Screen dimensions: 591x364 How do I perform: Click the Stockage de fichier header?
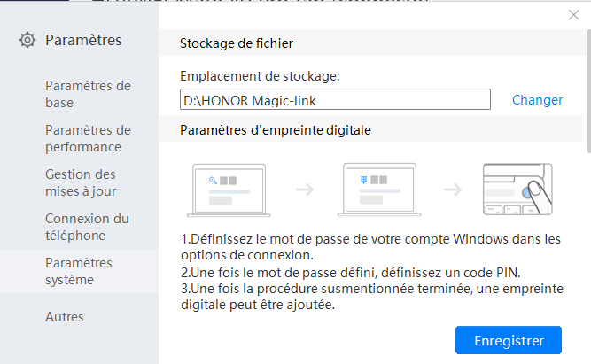[x=237, y=43]
